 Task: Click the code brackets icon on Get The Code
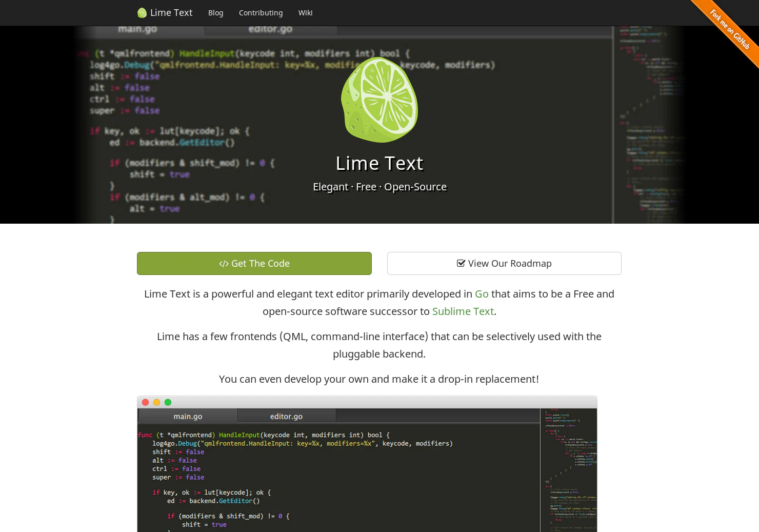[224, 264]
